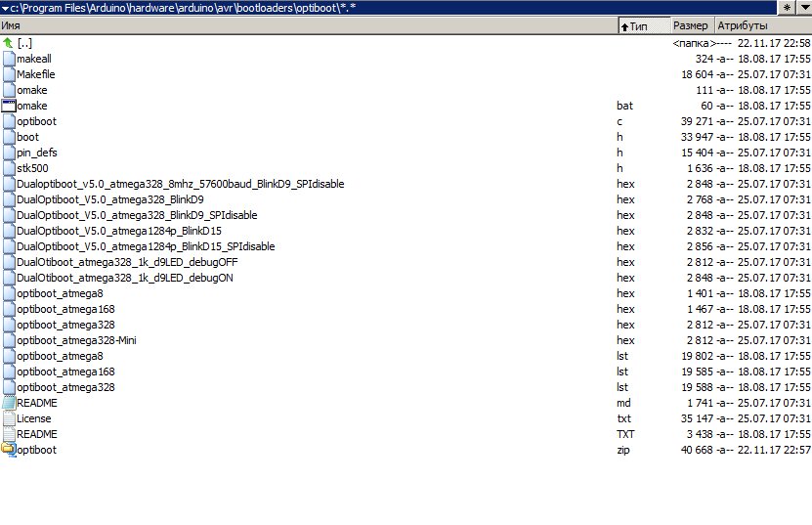Select the optiboot_atmega8 lst file icon
812x525 pixels.
[9, 356]
